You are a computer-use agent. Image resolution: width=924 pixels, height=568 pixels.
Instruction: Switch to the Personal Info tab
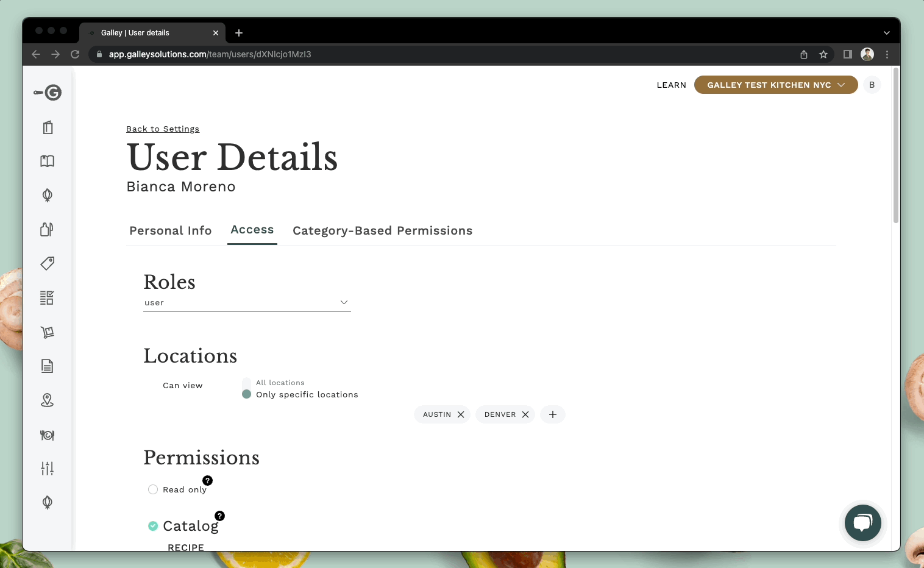coord(170,230)
